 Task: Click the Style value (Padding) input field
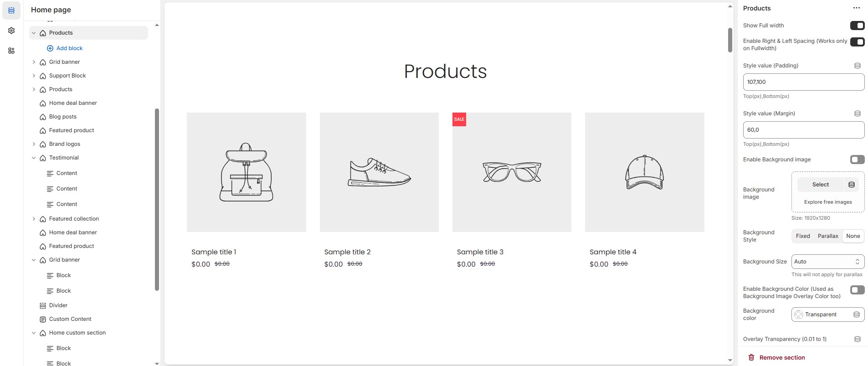(x=803, y=82)
